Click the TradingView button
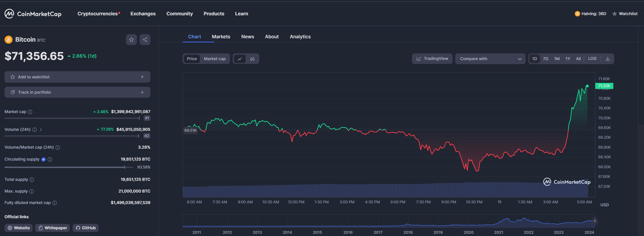 tap(432, 59)
